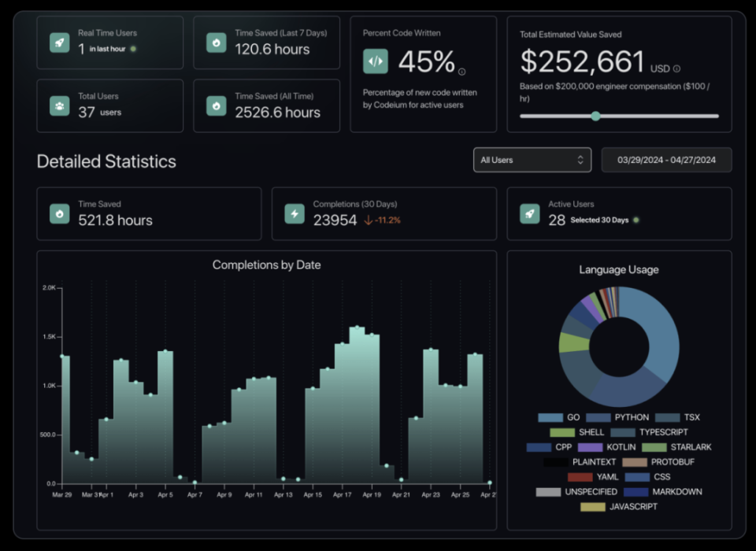
Task: Click the info icon beside USD
Action: point(677,69)
